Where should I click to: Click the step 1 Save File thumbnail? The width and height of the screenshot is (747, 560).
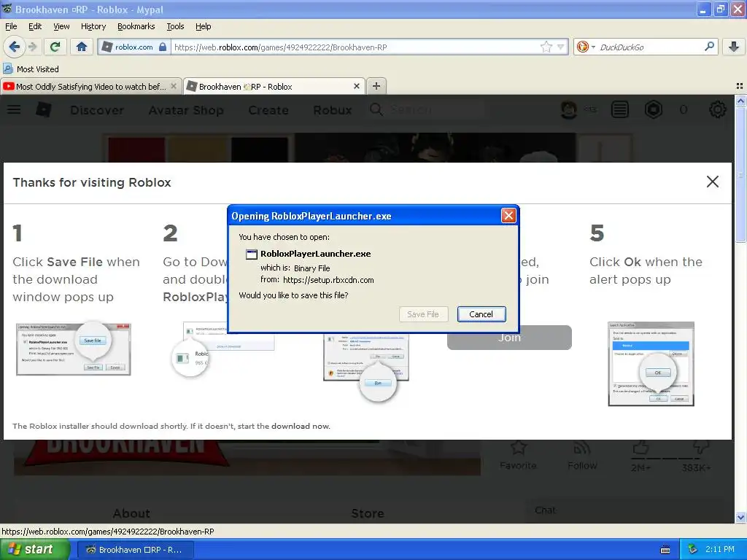click(x=74, y=349)
